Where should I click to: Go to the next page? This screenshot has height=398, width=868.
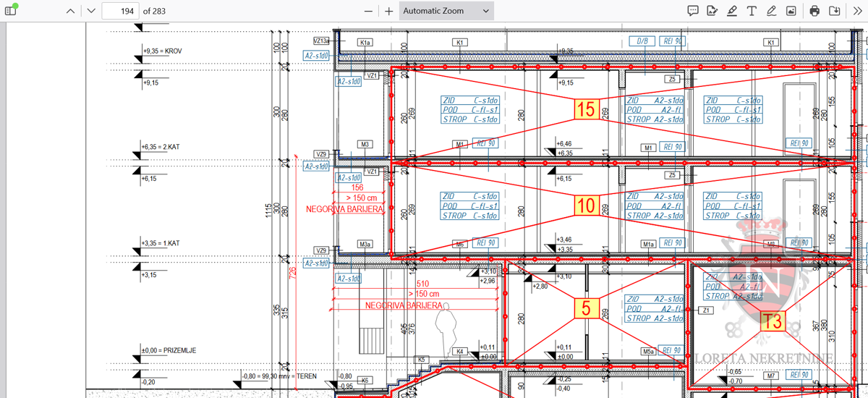click(90, 11)
